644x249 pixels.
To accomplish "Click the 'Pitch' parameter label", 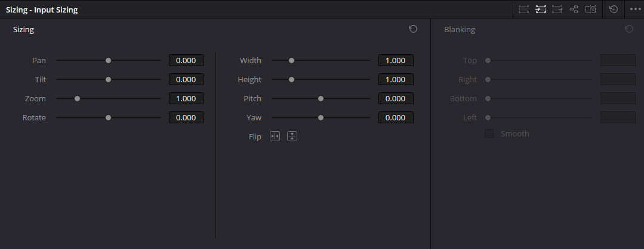I will pyautogui.click(x=252, y=98).
